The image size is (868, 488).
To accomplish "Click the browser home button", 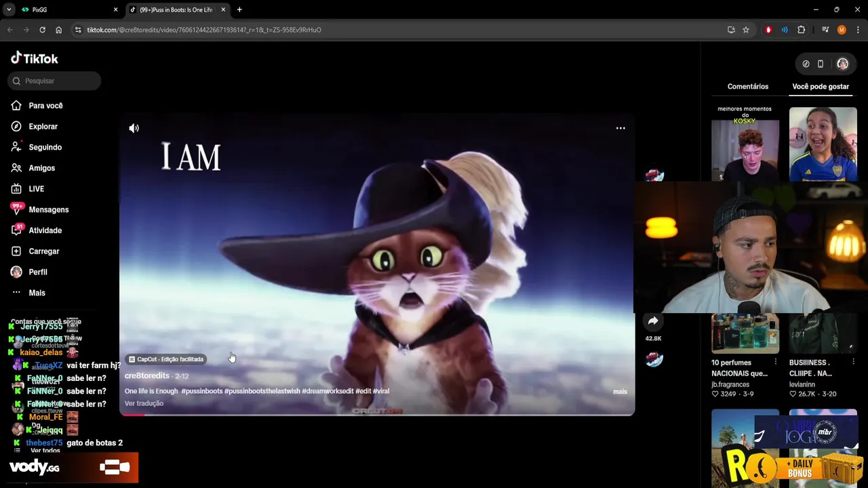I will click(x=58, y=30).
